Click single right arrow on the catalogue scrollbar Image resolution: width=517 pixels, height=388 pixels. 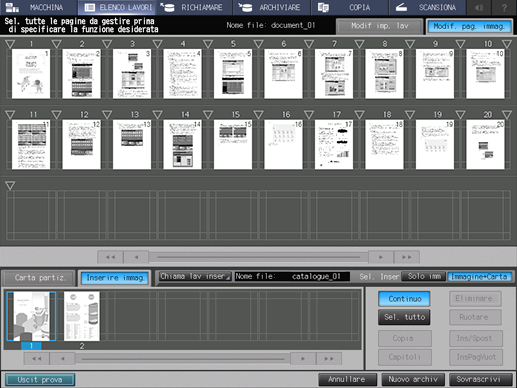tap(303, 359)
